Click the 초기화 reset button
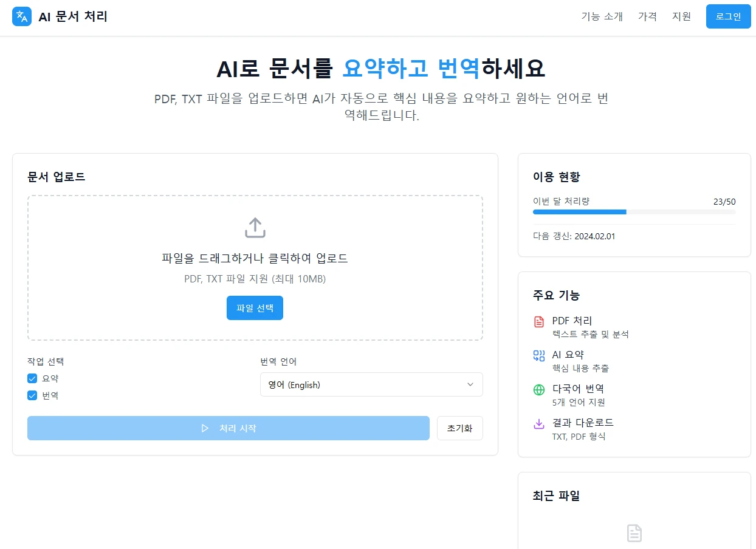The height and width of the screenshot is (549, 756). 459,428
